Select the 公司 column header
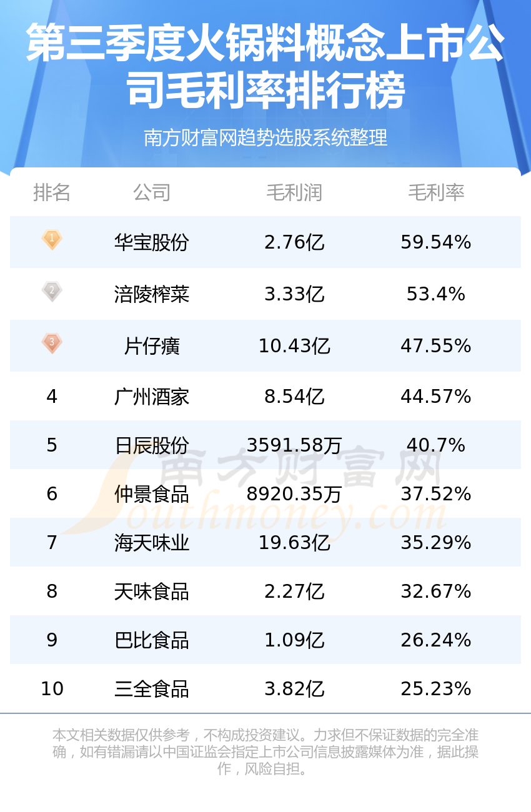531x812 pixels. (x=152, y=192)
